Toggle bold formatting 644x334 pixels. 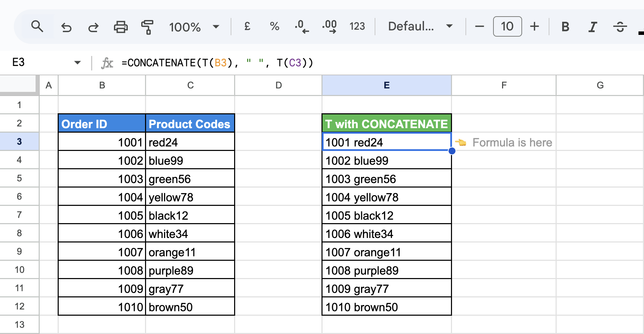click(x=565, y=27)
